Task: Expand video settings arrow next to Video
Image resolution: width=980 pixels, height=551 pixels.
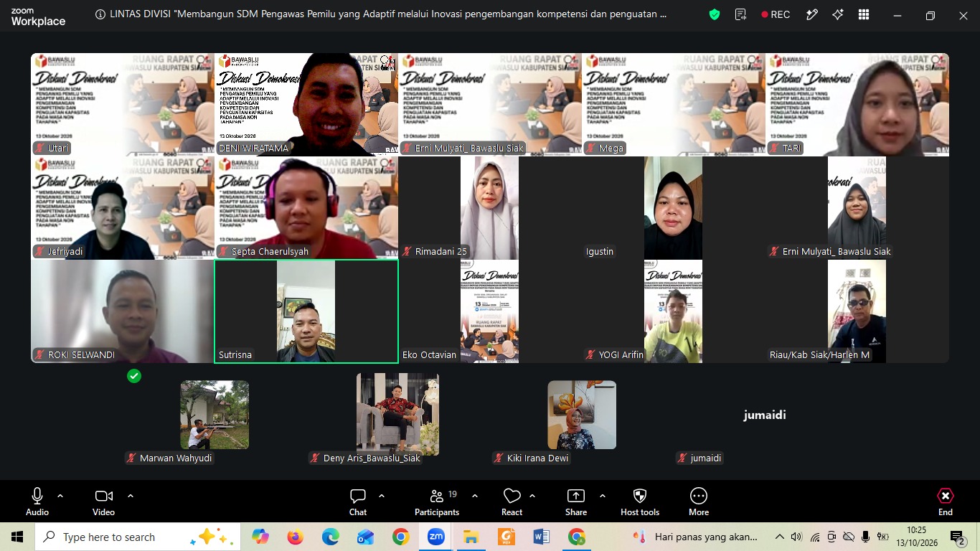Action: click(131, 496)
